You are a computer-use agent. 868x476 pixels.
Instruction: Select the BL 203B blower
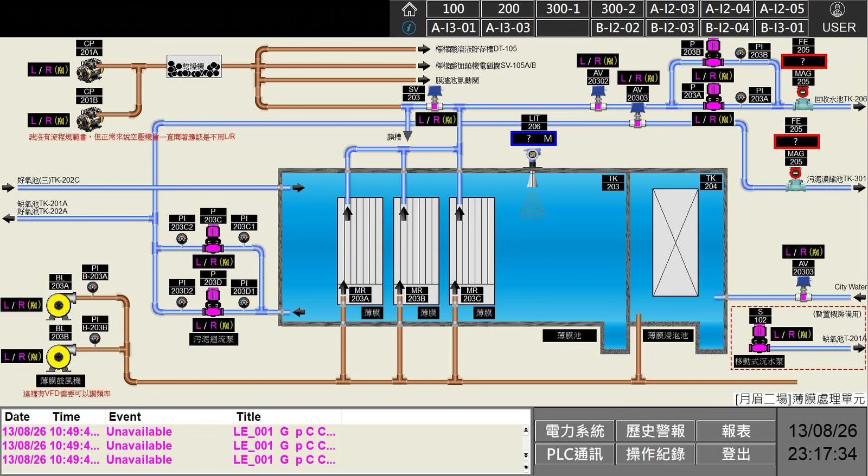click(60, 357)
